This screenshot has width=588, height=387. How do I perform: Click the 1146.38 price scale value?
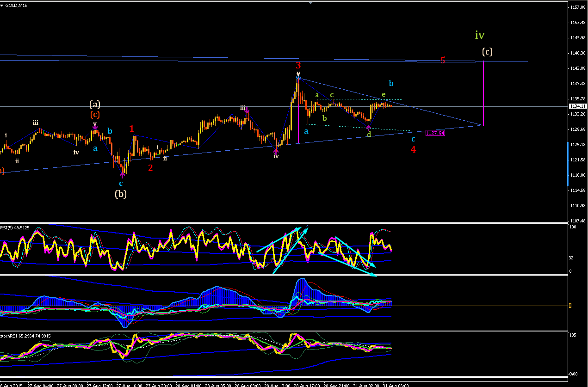578,53
